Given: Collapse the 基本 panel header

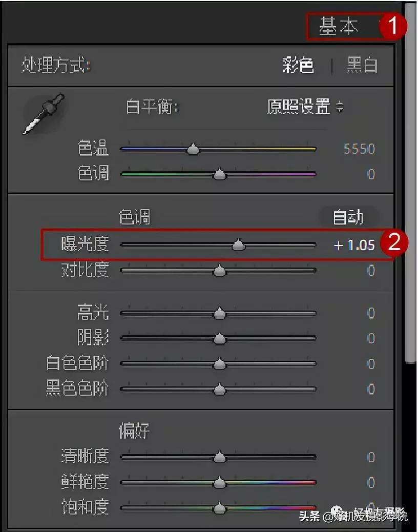Looking at the screenshot, I should [338, 26].
